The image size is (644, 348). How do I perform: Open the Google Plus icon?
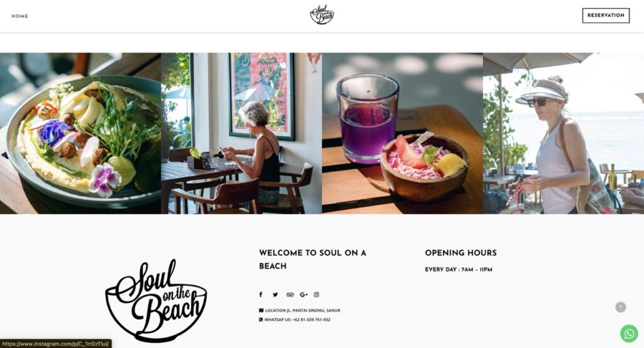[304, 295]
